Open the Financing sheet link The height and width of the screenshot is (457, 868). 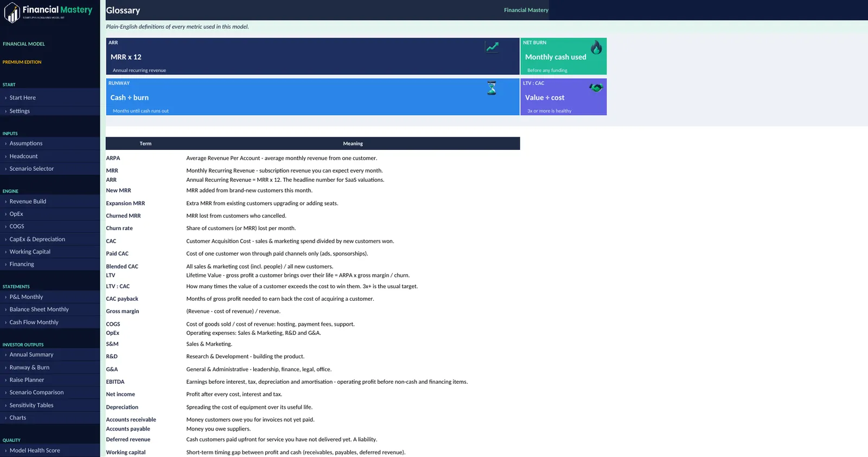point(50,264)
